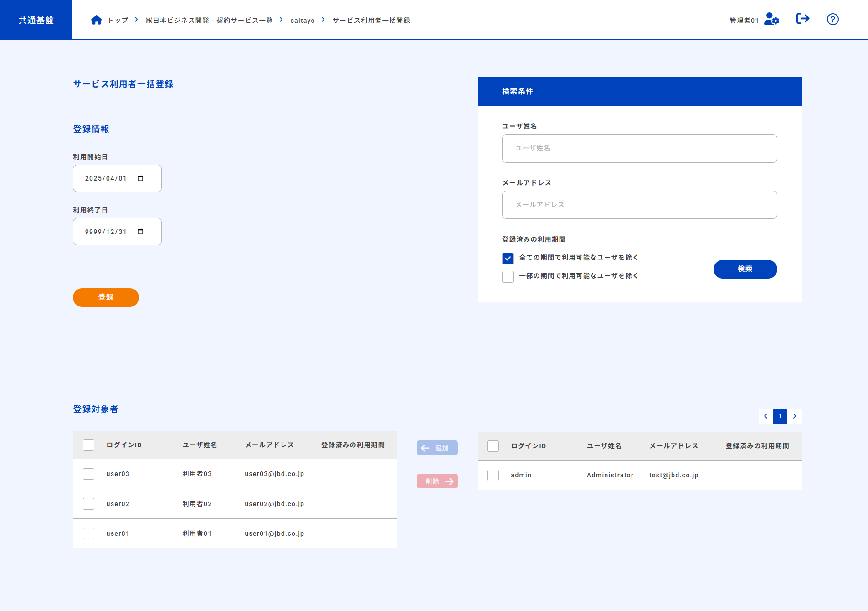Select the checkbox for the admin row
Image resolution: width=868 pixels, height=611 pixels.
[x=493, y=475]
